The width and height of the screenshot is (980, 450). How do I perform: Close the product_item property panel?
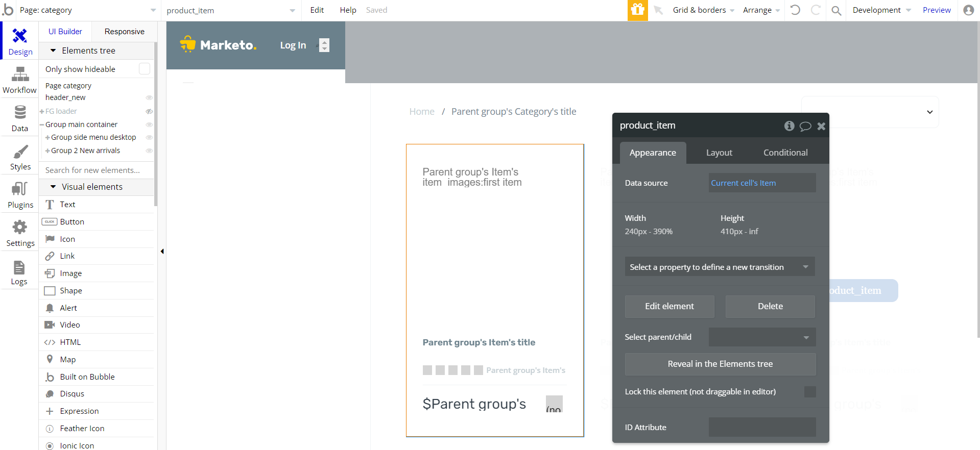[x=821, y=126]
